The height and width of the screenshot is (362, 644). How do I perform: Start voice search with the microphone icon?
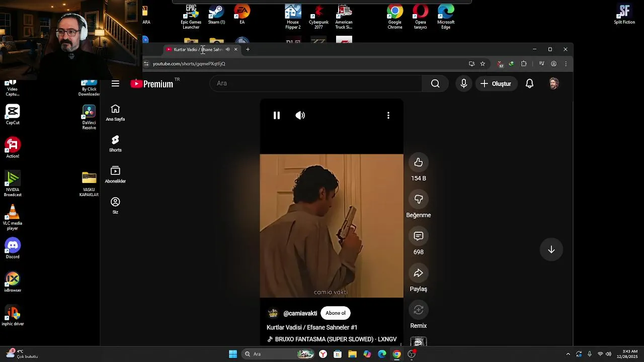click(464, 83)
